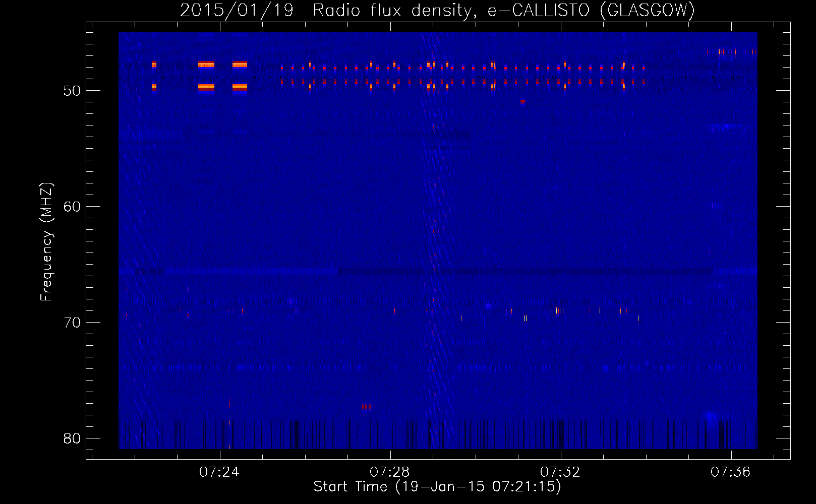Click the 50 frequency axis label
The width and height of the screenshot is (816, 504).
pos(72,91)
